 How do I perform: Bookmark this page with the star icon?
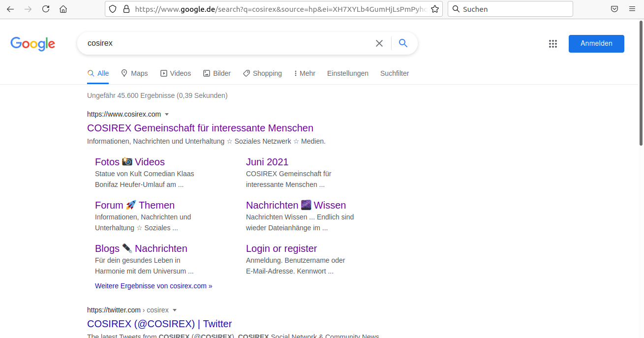click(x=435, y=9)
